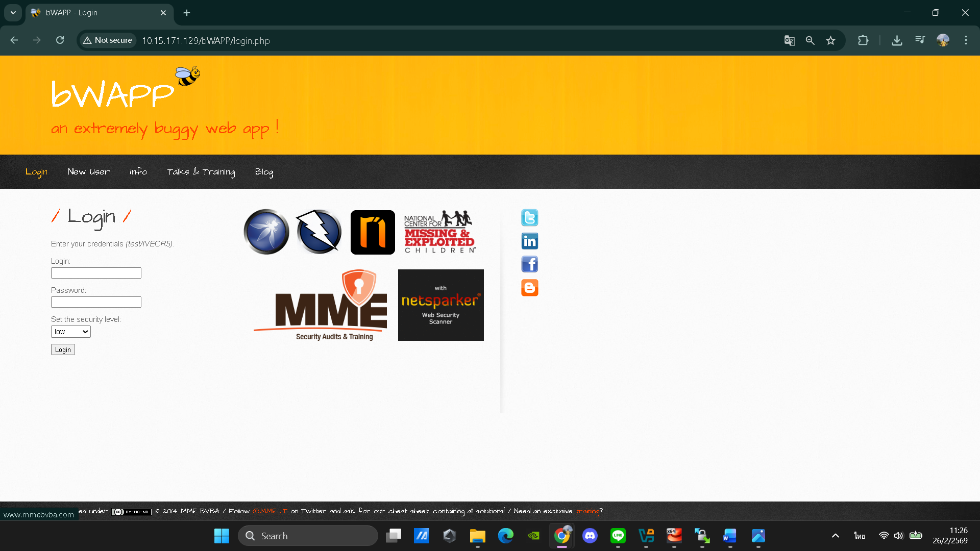
Task: Click the ZAP lightning bolt logo
Action: pyautogui.click(x=319, y=232)
